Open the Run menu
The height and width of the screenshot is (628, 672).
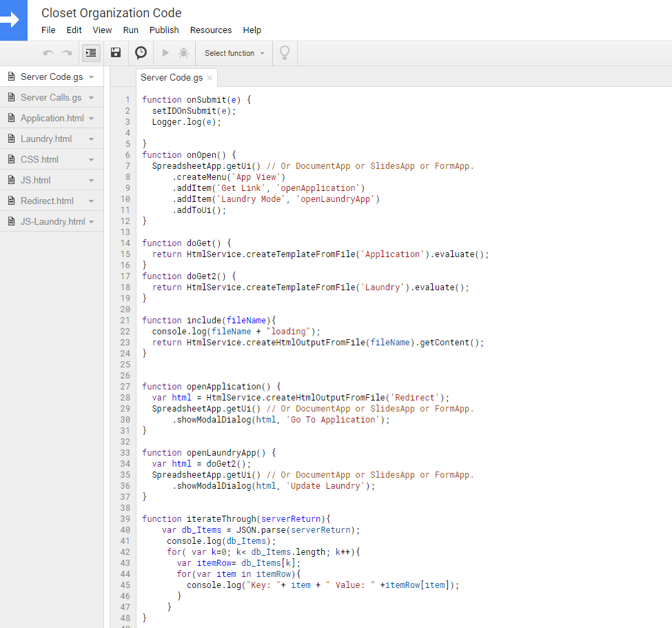(131, 30)
